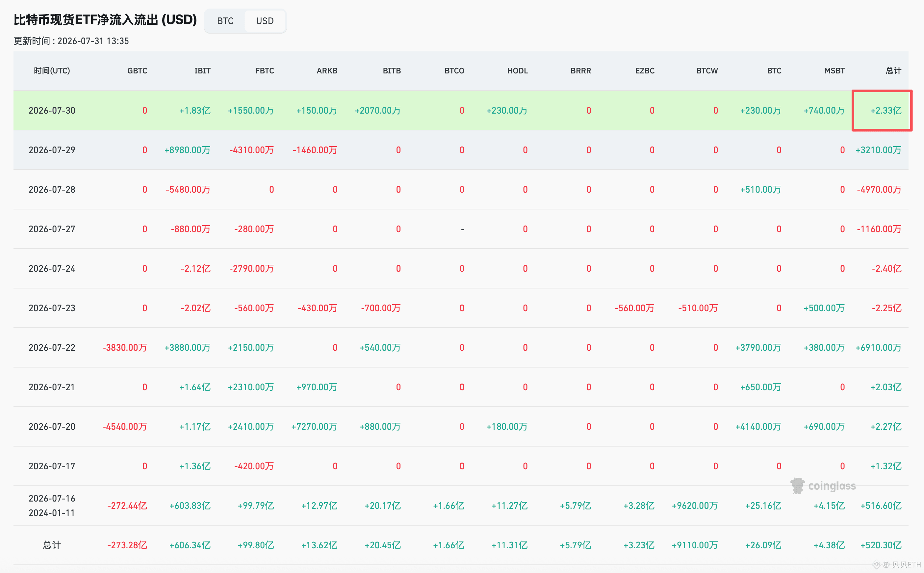Image resolution: width=924 pixels, height=573 pixels.
Task: Click the +180.00万 HODL value on 2026-07-20
Action: pyautogui.click(x=507, y=427)
